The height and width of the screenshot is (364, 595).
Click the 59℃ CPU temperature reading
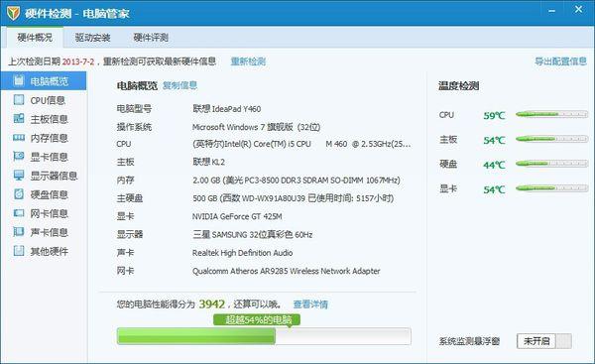[494, 115]
